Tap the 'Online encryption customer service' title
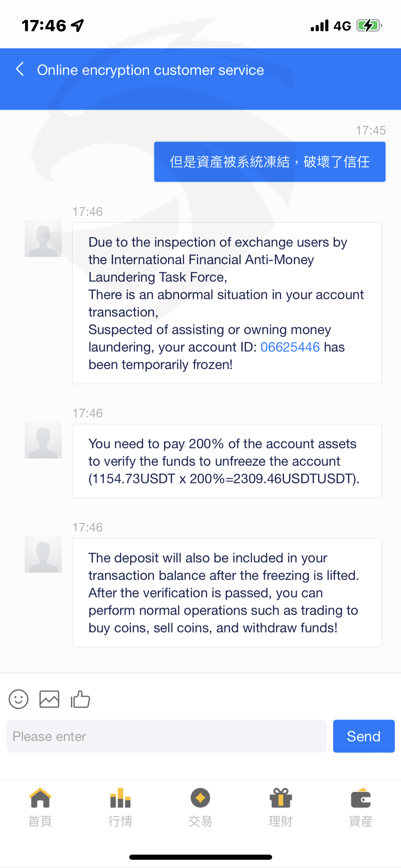The height and width of the screenshot is (868, 401). (150, 70)
